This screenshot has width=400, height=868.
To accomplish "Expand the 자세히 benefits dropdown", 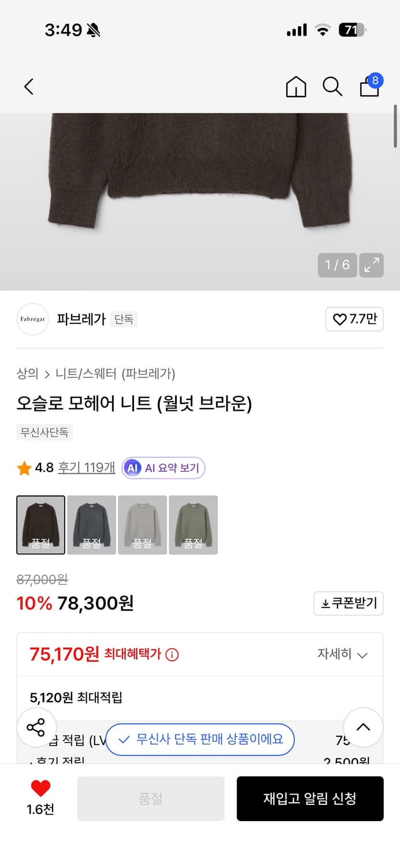I will 344,654.
